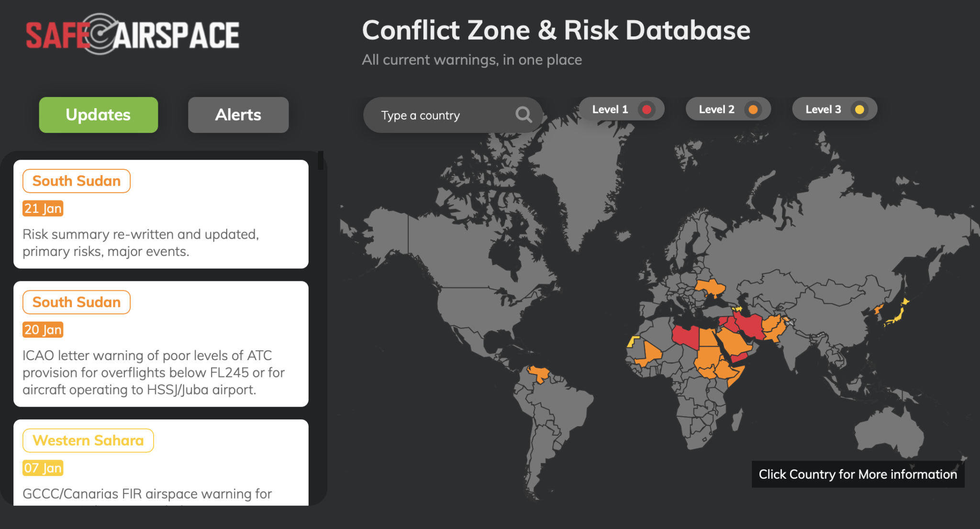Switch to the Alerts tab
This screenshot has height=529, width=980.
238,115
